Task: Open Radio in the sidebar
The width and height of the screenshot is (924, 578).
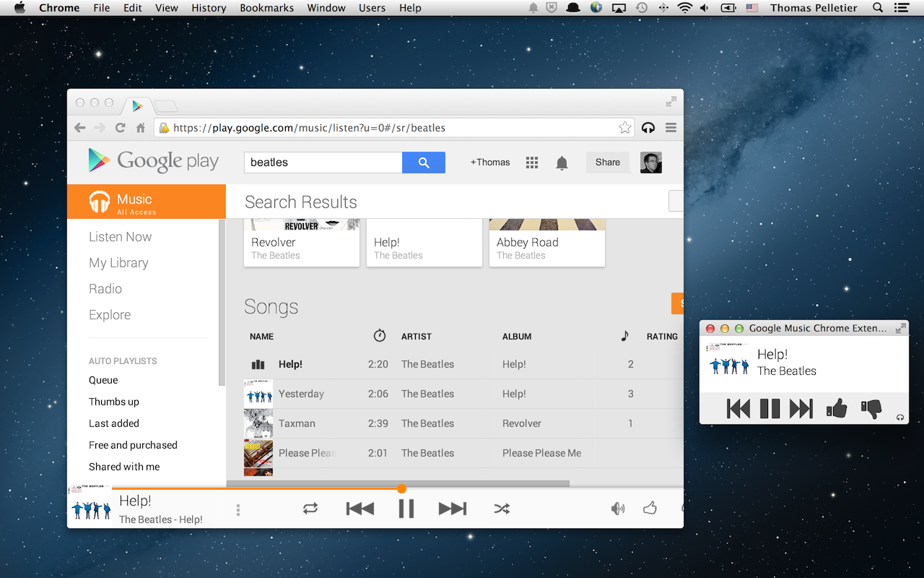Action: (105, 289)
